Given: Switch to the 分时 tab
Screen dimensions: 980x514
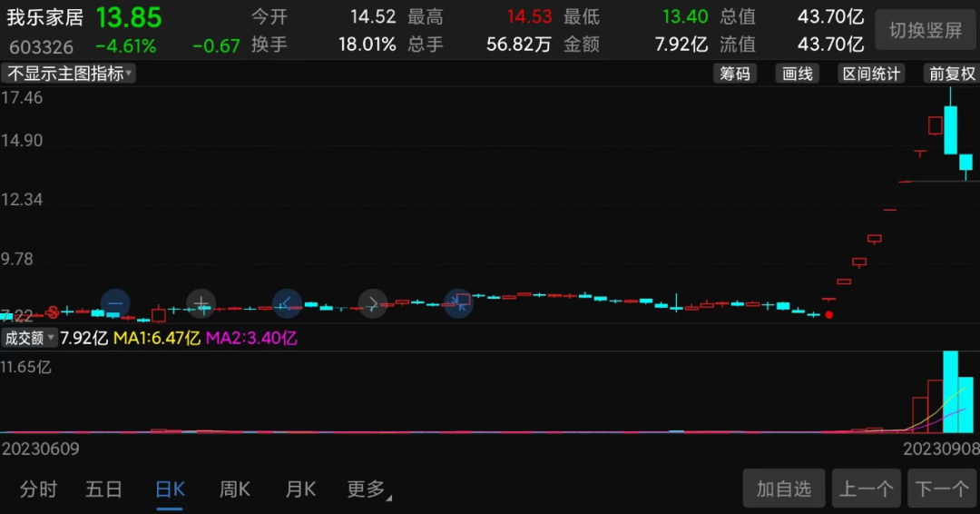Looking at the screenshot, I should [x=38, y=489].
